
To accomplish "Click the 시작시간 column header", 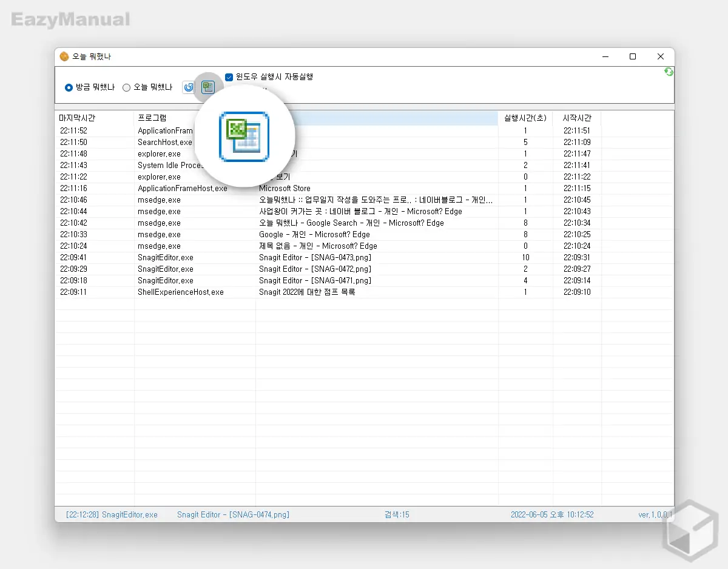I will tap(576, 118).
